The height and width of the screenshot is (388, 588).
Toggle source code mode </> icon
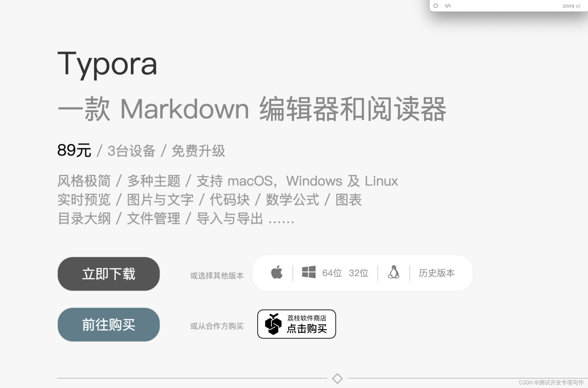point(448,6)
